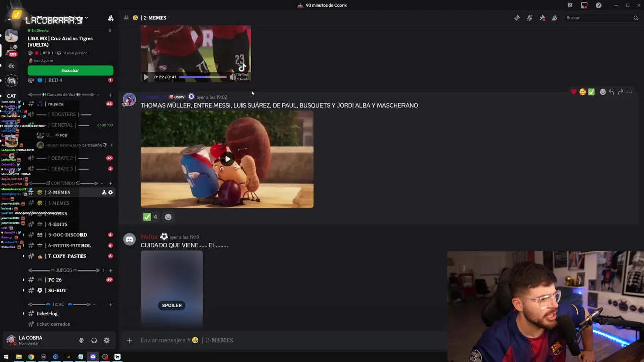Open the Discord inbox icon
This screenshot has height=362, width=644.
584,5
